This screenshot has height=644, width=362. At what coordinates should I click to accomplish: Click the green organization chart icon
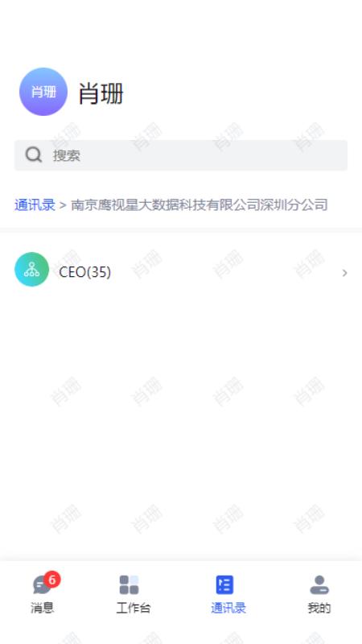point(31,270)
